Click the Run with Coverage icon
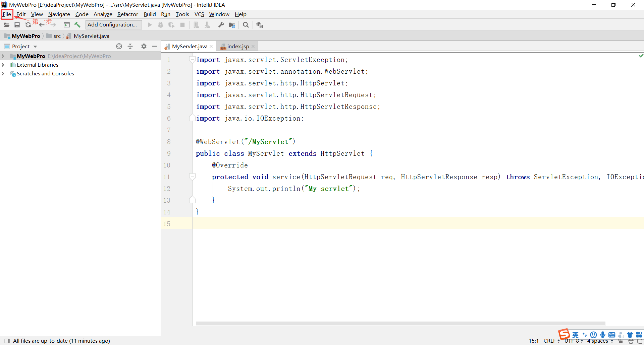 click(171, 25)
